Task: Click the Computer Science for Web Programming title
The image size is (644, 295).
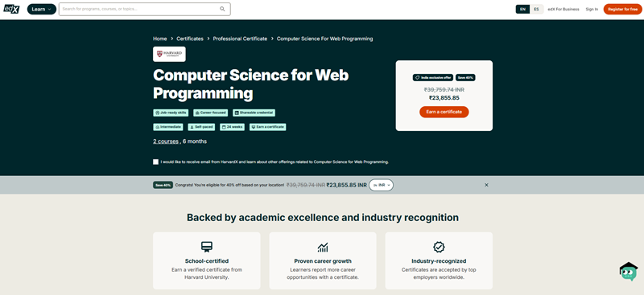Action: pyautogui.click(x=250, y=84)
